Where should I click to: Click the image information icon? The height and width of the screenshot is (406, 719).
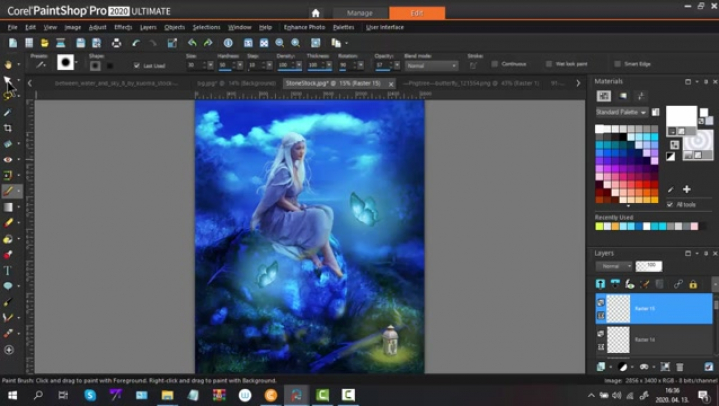pos(228,43)
